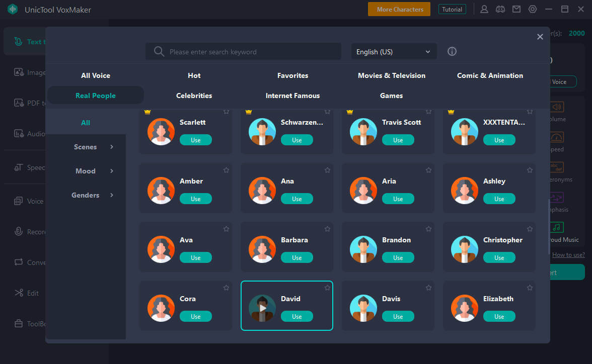This screenshot has width=592, height=364.
Task: Open Celebrities category
Action: (x=194, y=96)
